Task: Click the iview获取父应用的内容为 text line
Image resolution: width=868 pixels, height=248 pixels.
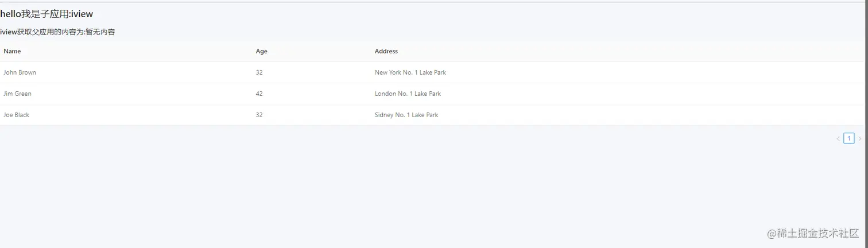Action: (42, 32)
